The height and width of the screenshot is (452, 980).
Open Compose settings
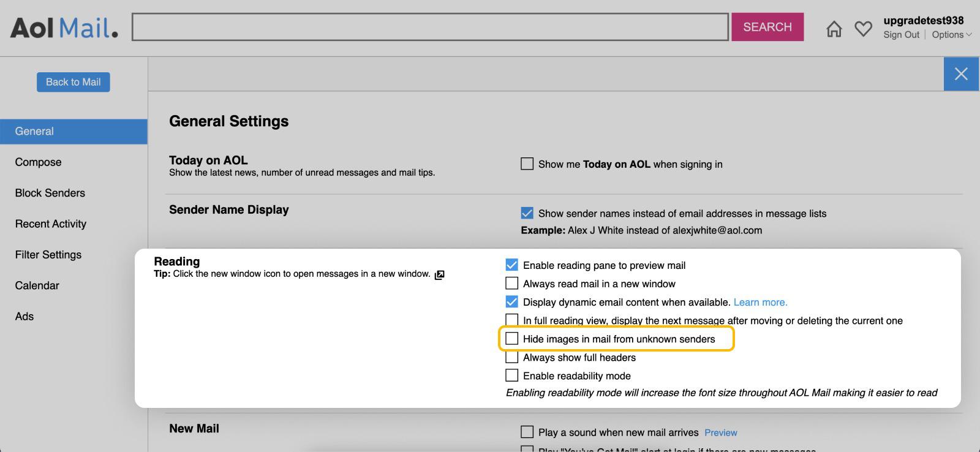click(x=38, y=162)
